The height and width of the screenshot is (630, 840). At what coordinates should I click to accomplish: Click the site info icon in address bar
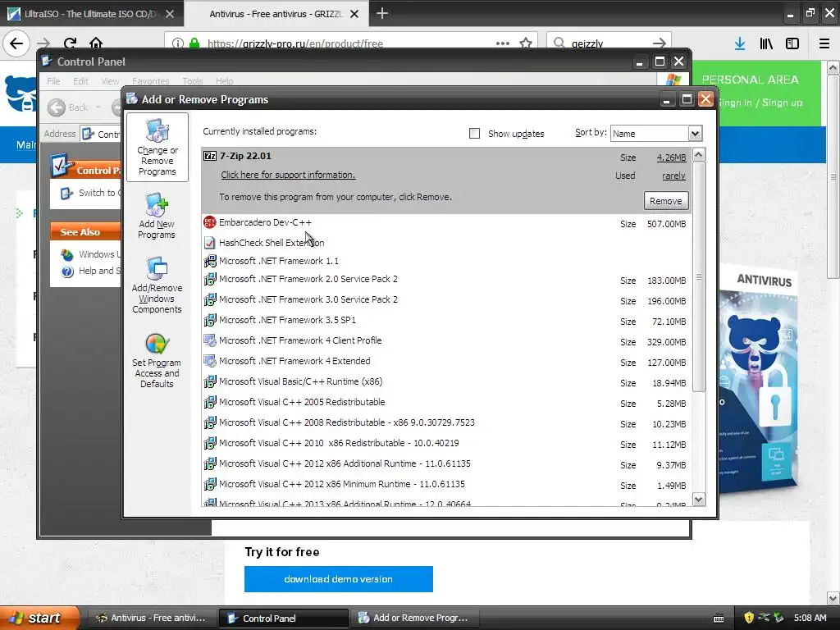click(177, 43)
